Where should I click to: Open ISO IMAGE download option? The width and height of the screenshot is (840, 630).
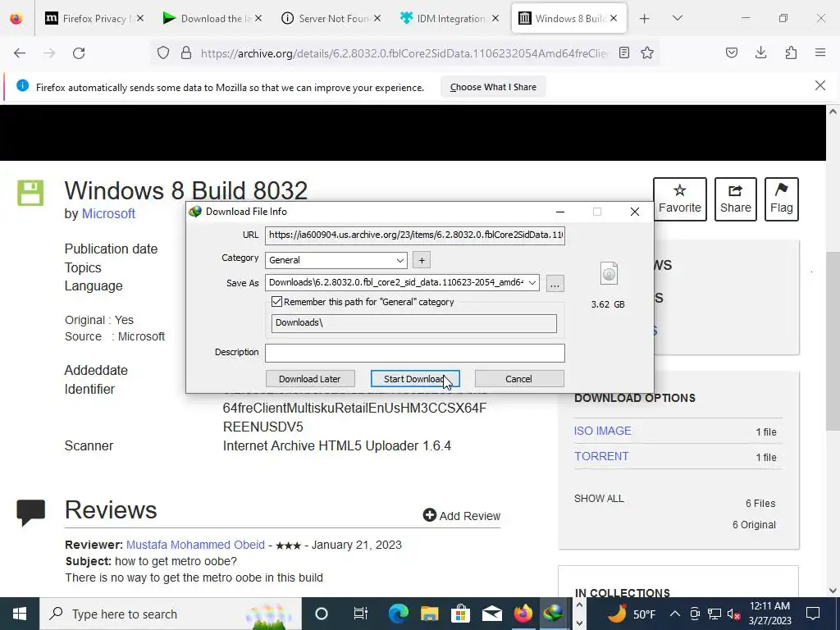pyautogui.click(x=603, y=431)
